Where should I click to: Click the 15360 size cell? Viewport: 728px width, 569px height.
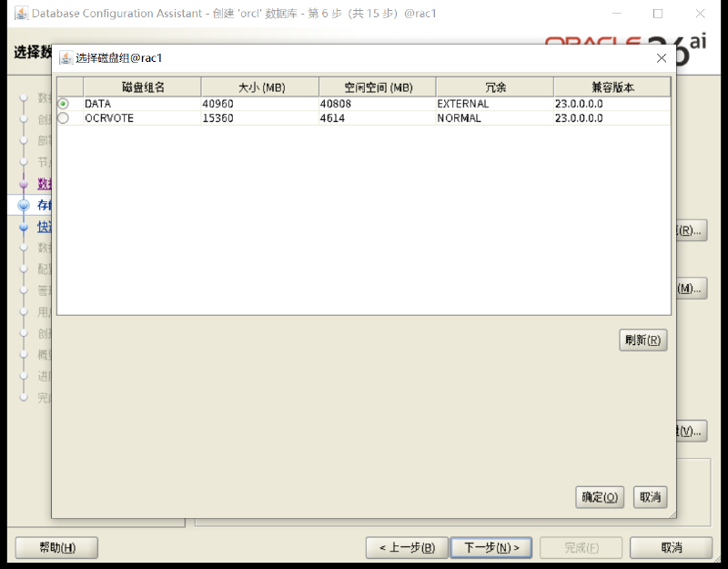pyautogui.click(x=260, y=118)
